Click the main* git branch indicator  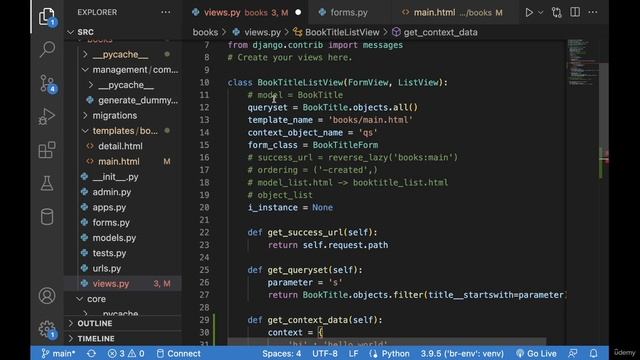click(58, 353)
